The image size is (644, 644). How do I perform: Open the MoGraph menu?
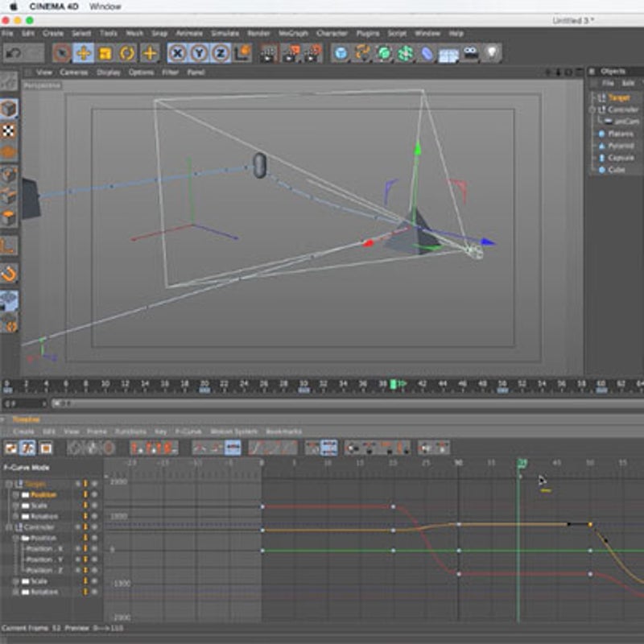click(293, 33)
